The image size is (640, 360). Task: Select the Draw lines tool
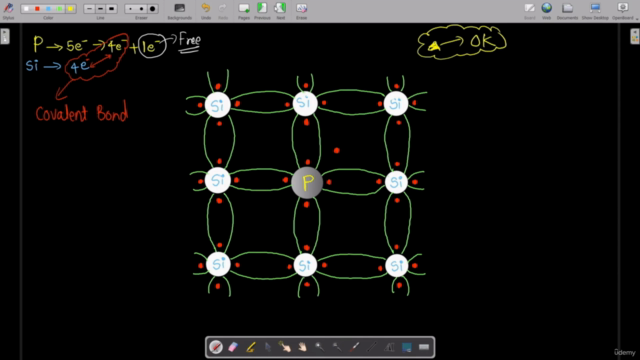click(x=372, y=347)
